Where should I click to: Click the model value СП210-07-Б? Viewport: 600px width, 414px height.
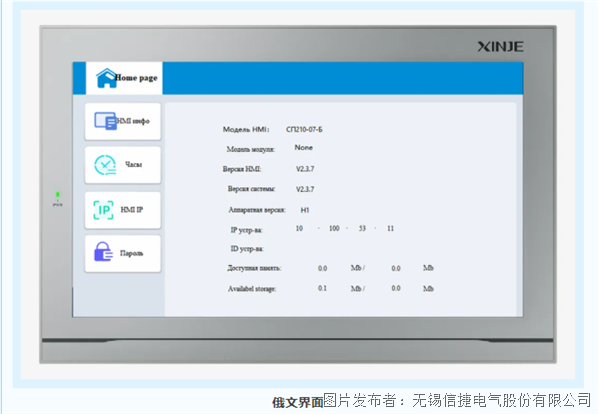pyautogui.click(x=303, y=129)
